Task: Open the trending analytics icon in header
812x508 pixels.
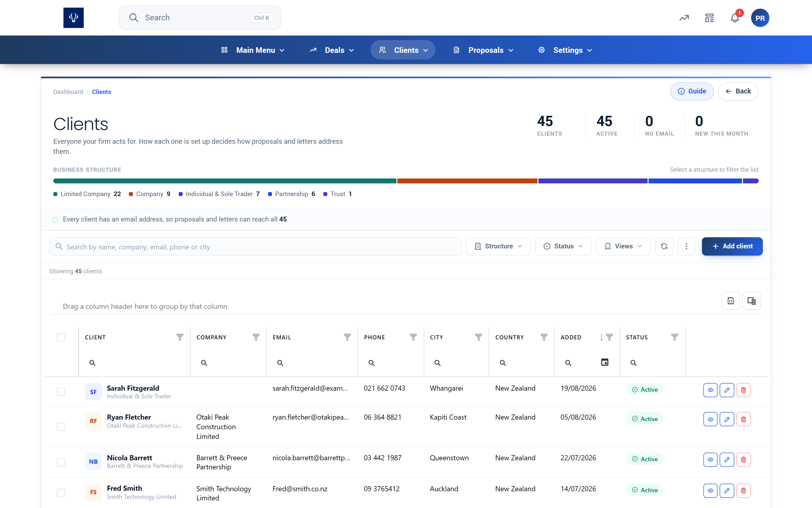Action: point(684,18)
